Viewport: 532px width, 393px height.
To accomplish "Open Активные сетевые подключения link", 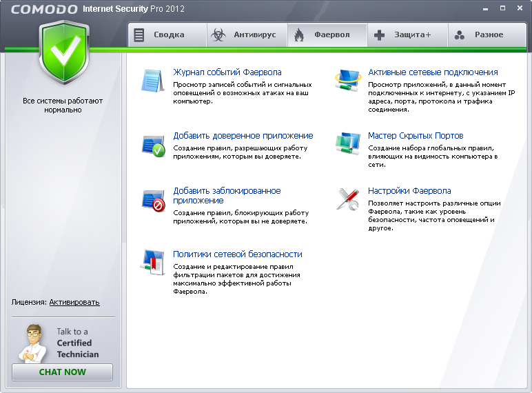I will point(433,72).
